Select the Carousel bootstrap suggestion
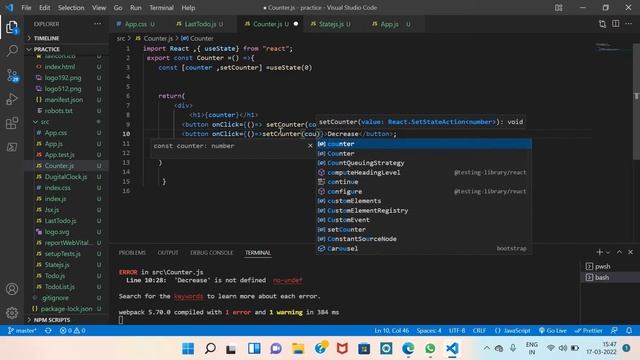 tap(424, 248)
